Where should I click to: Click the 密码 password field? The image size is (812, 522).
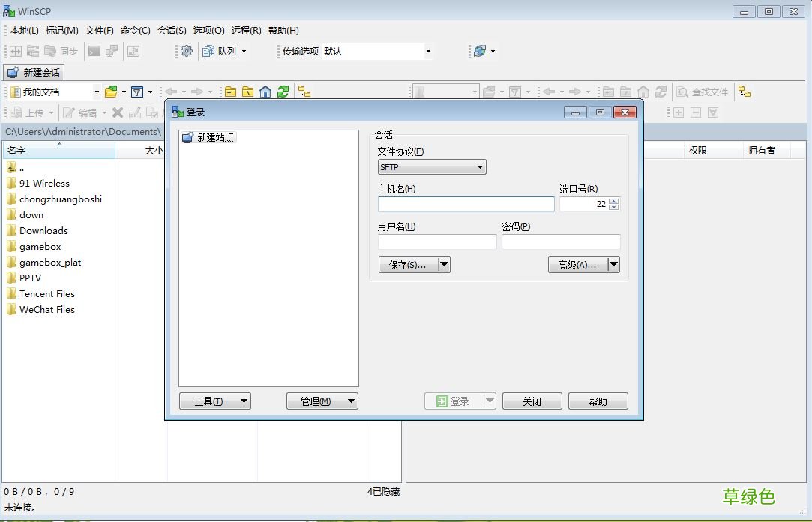561,241
